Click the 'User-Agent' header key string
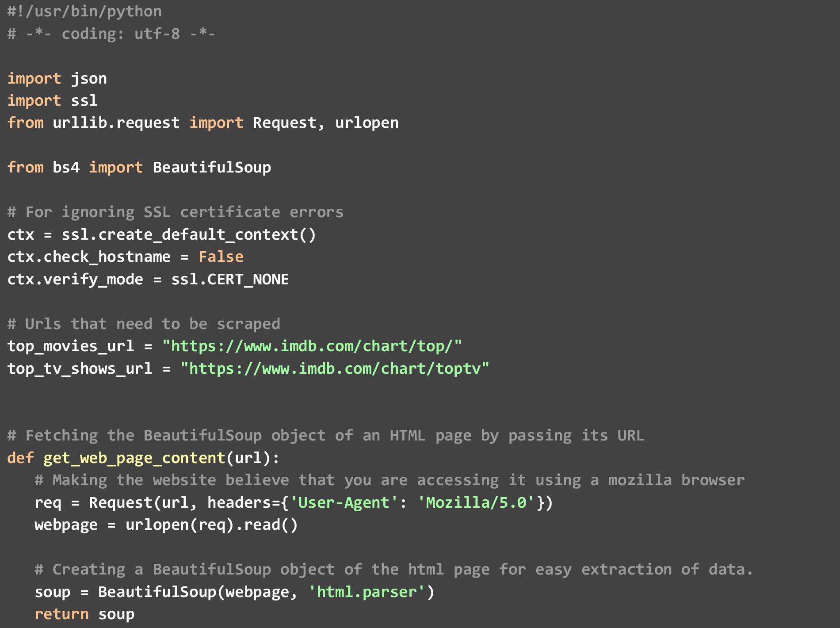 click(x=344, y=502)
